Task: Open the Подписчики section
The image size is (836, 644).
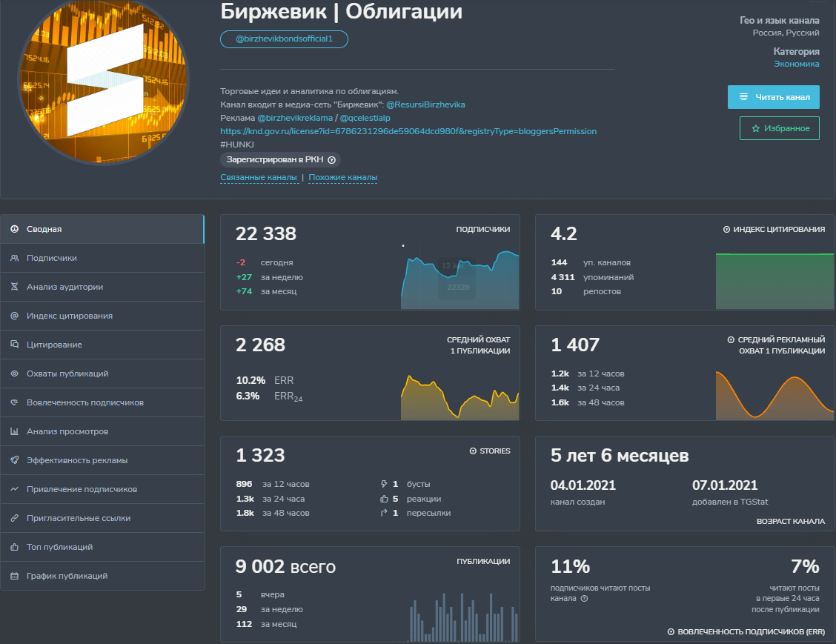Action: [102, 258]
